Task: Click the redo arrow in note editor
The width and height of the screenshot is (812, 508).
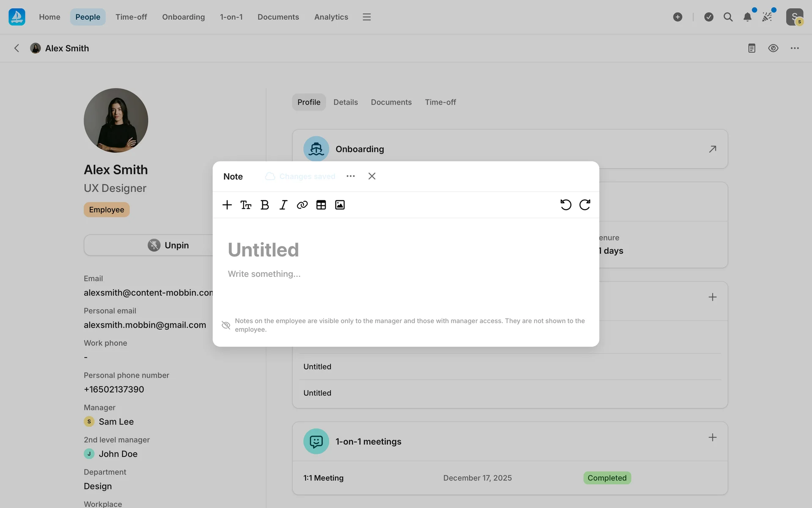Action: coord(584,205)
